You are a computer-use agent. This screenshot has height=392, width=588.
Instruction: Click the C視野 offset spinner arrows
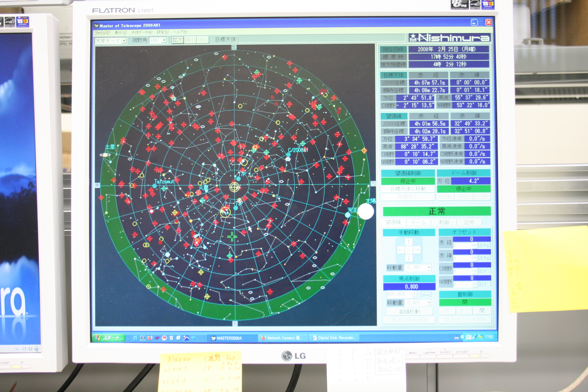click(x=475, y=271)
